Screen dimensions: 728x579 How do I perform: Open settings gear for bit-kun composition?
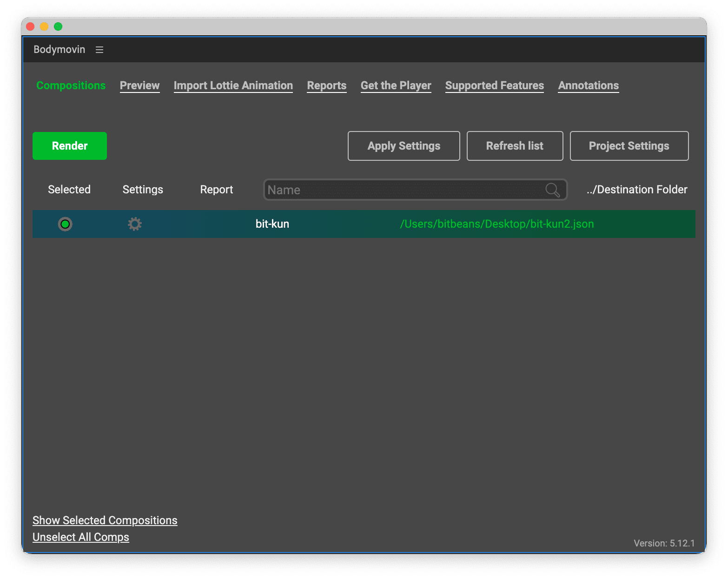pos(135,224)
